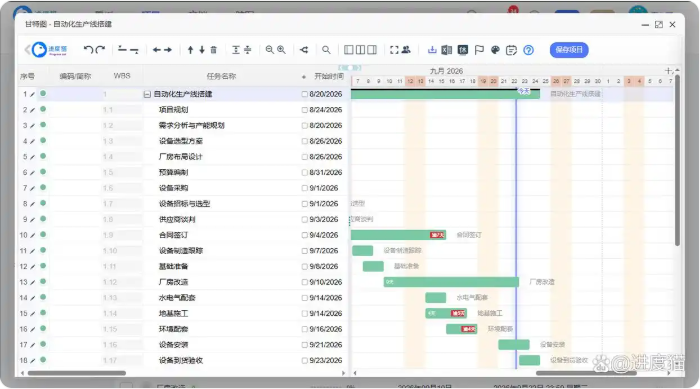The width and height of the screenshot is (700, 389).
Task: Click the 编码/简称 column header
Action: coord(75,76)
